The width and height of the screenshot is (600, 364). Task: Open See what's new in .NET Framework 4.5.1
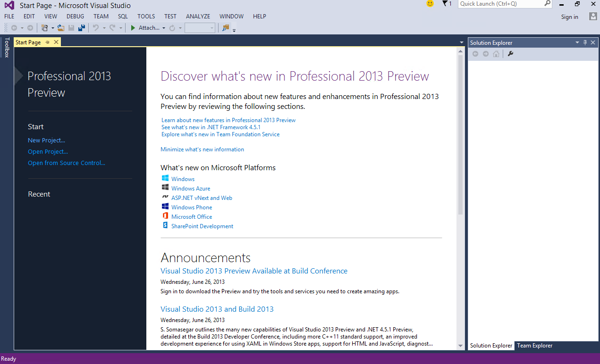(x=211, y=127)
